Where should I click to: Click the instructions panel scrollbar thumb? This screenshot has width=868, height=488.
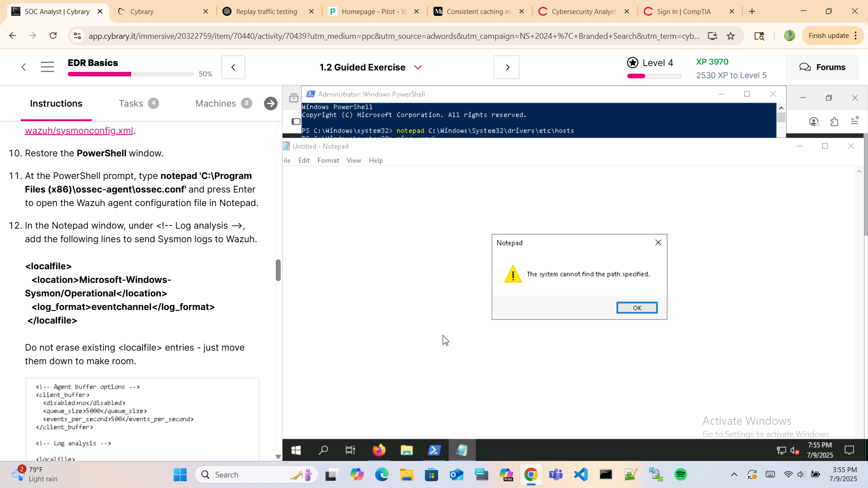click(278, 270)
